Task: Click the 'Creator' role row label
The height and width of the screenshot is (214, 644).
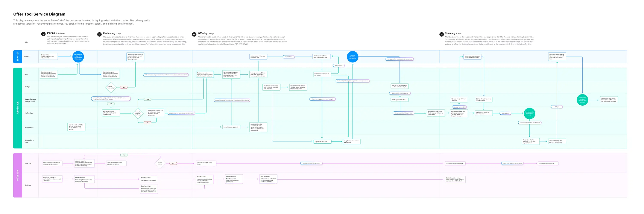Action: 27,56
